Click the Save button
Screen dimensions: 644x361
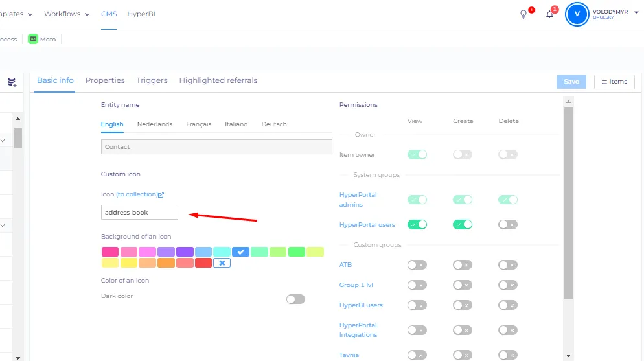571,81
